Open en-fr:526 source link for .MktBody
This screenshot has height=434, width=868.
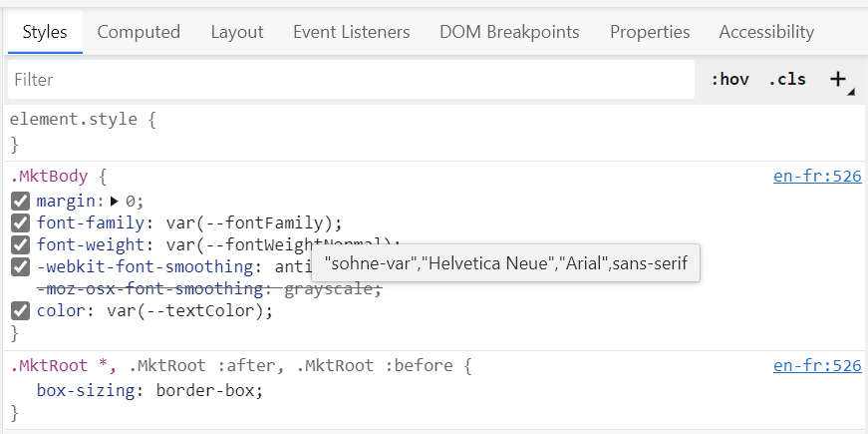point(816,177)
